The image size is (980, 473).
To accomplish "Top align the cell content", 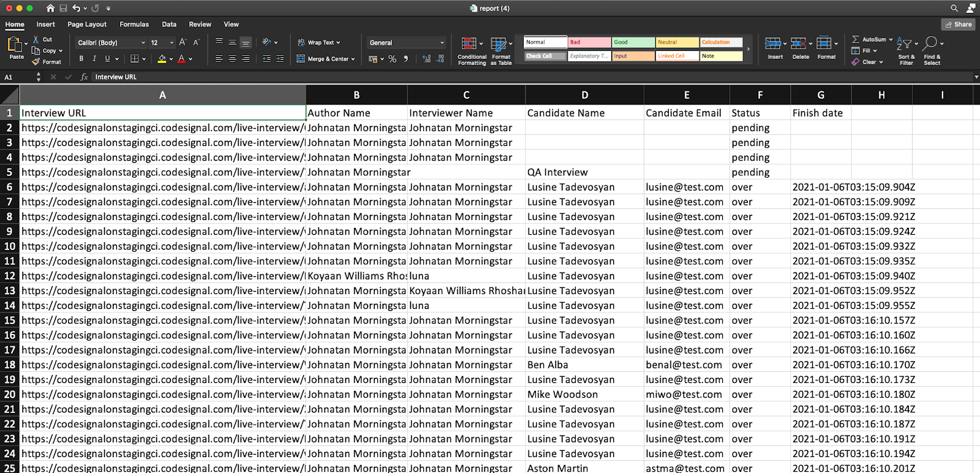I will (219, 42).
